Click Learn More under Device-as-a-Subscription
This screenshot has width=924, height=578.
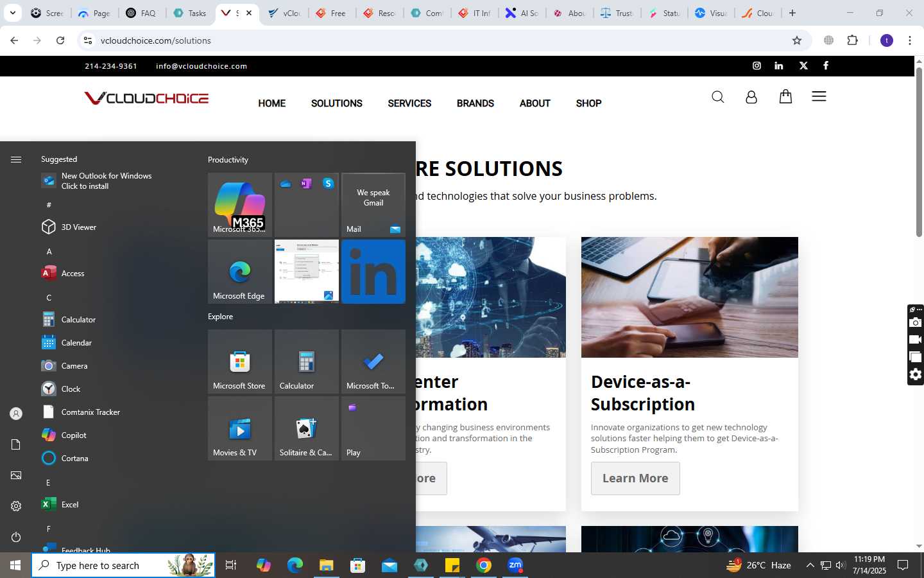(635, 478)
